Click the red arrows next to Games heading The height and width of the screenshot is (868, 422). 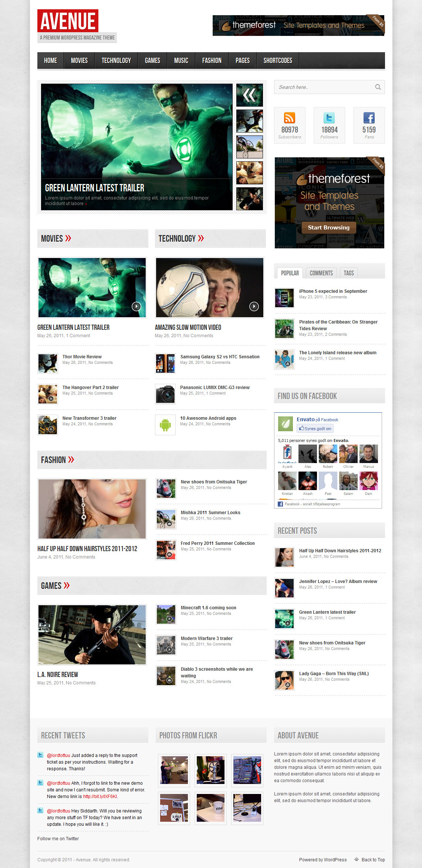coord(67,586)
